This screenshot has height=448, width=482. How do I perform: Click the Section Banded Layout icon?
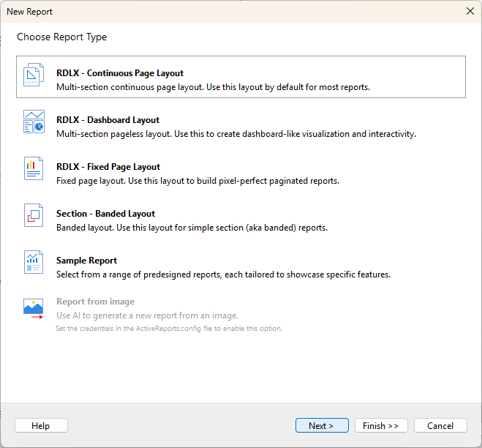click(34, 216)
